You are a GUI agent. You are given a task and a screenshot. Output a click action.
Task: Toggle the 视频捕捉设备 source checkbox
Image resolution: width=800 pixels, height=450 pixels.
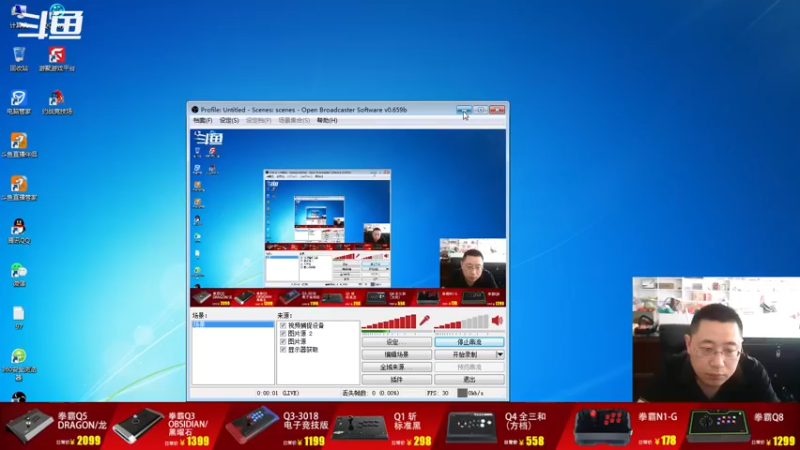coord(283,326)
